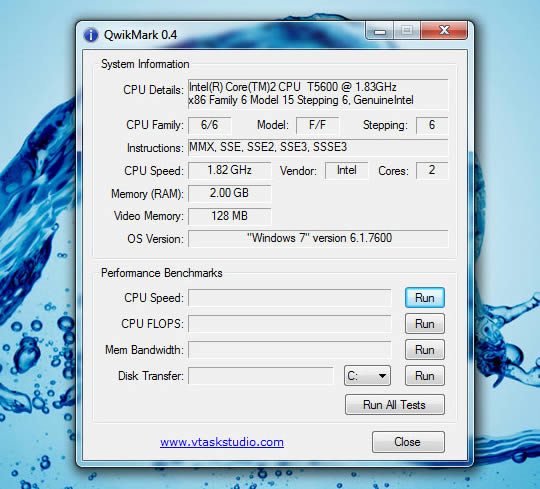
Task: Click the CPU Details text box
Action: tap(318, 94)
